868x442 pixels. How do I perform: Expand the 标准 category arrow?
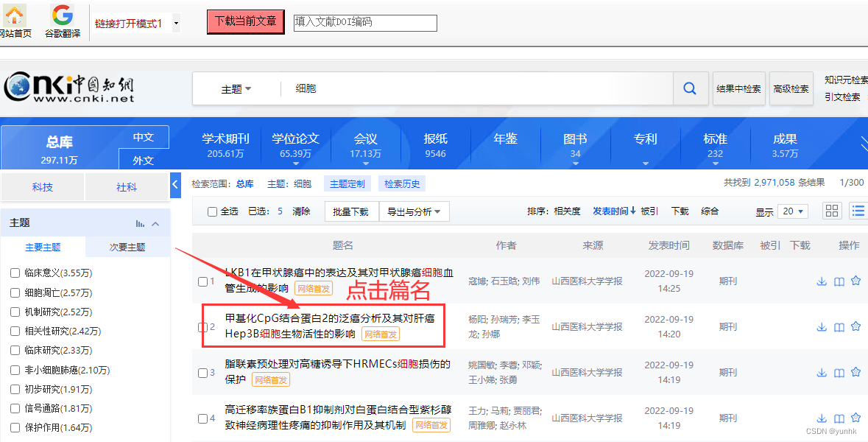tap(715, 164)
